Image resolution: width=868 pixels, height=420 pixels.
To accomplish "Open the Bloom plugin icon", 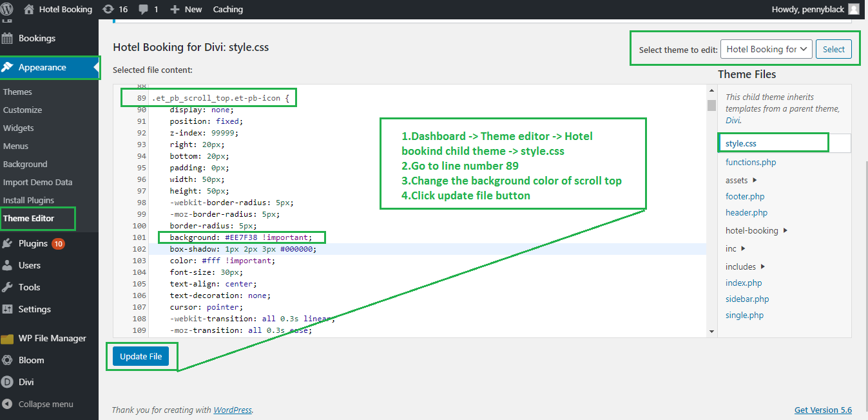I will pyautogui.click(x=8, y=360).
